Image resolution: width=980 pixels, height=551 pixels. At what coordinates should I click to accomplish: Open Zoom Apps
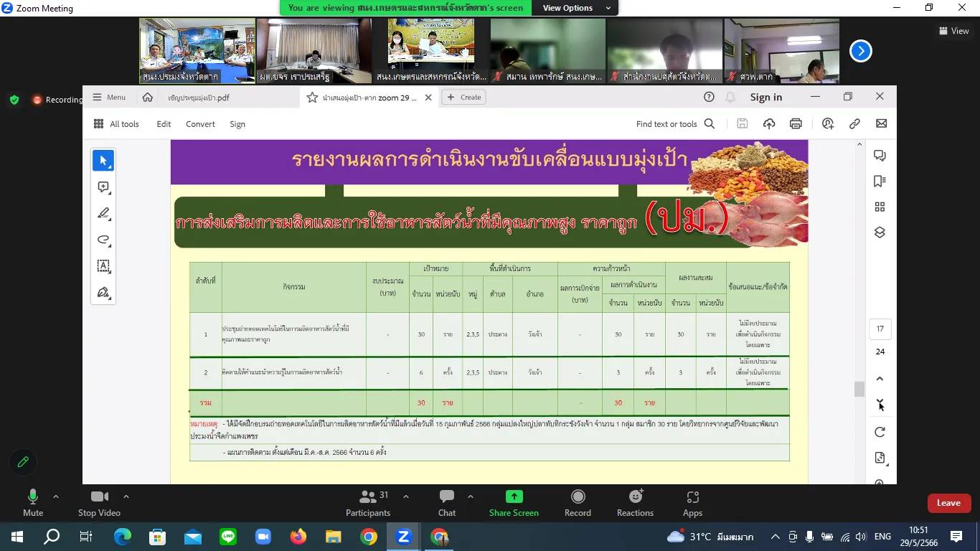coord(692,503)
